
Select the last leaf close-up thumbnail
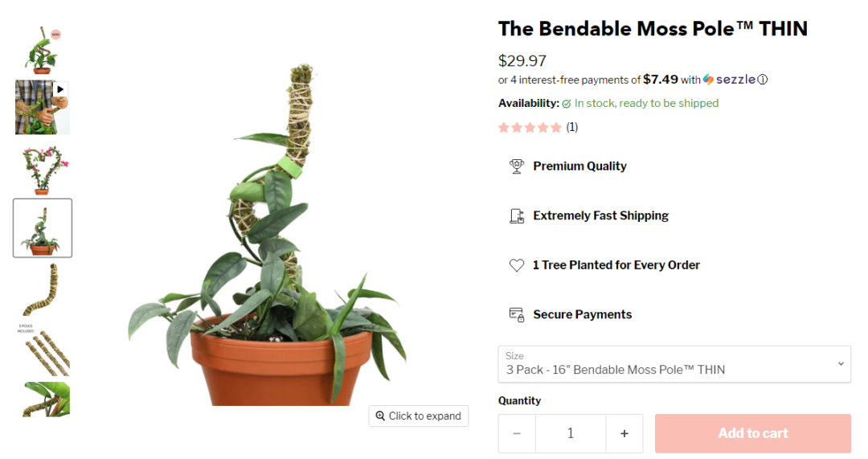pos(43,400)
